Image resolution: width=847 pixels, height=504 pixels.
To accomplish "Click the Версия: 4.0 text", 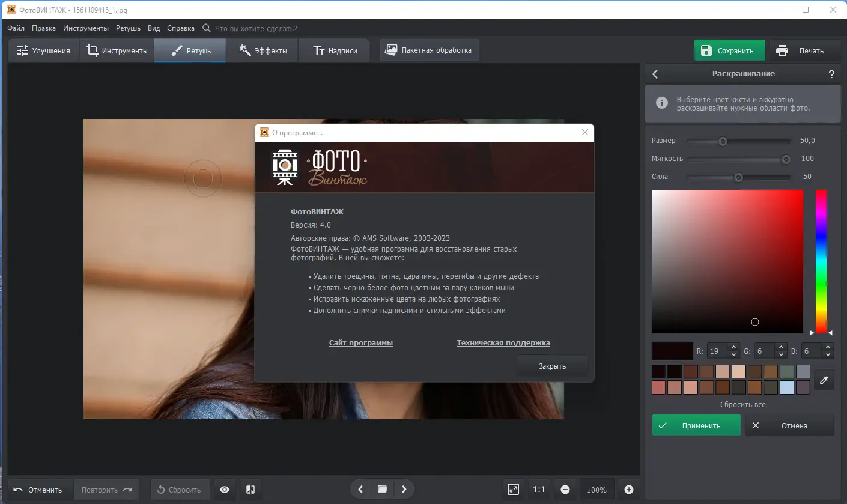I will [311, 225].
